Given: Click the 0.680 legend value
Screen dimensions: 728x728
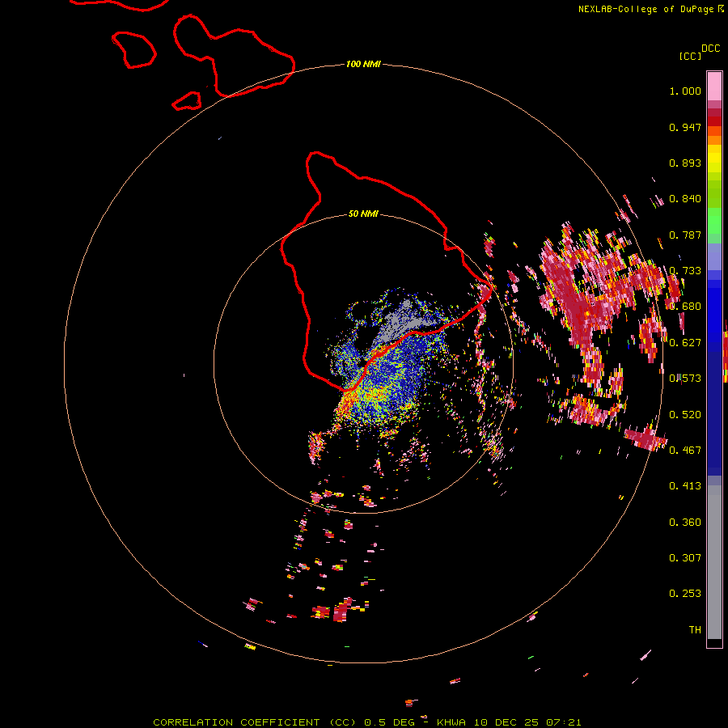Looking at the screenshot, I should [685, 307].
